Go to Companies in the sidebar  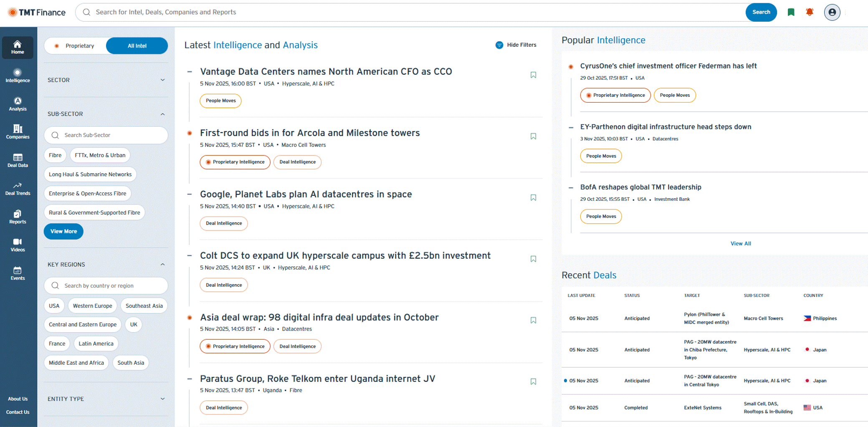coord(18,131)
